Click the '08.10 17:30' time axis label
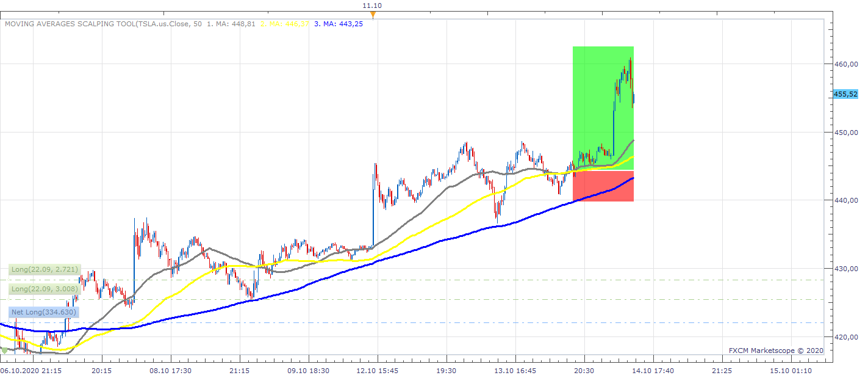 click(x=171, y=371)
